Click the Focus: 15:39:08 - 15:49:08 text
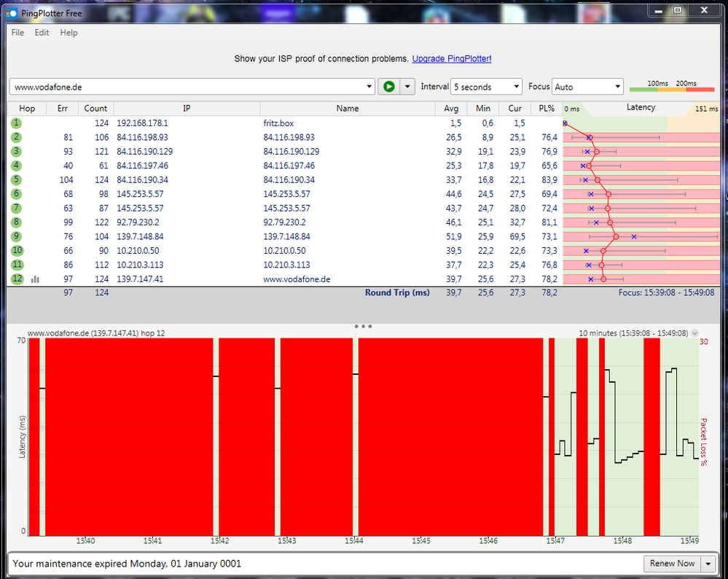 (x=666, y=292)
